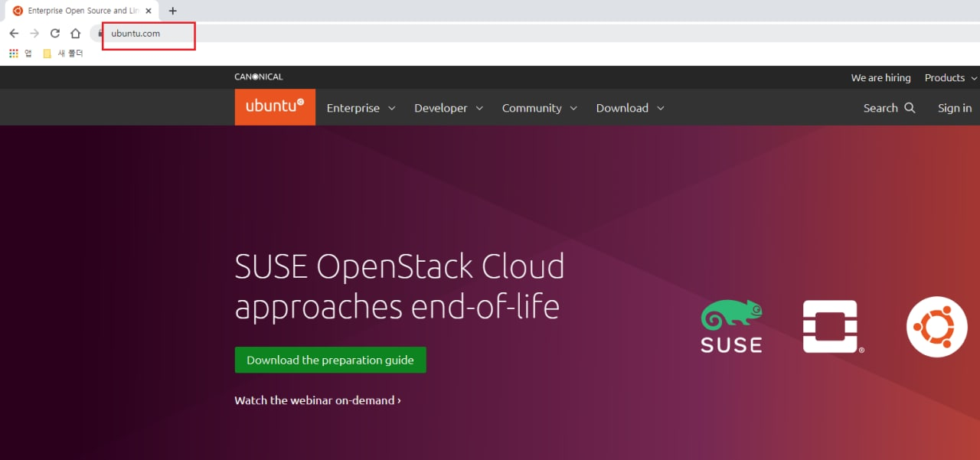Screen dimensions: 980x460
Task: Reload the page with the refresh icon
Action: (x=55, y=33)
